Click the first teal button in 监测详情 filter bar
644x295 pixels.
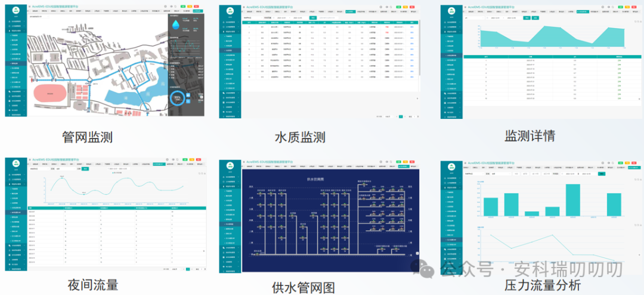[x=527, y=18]
